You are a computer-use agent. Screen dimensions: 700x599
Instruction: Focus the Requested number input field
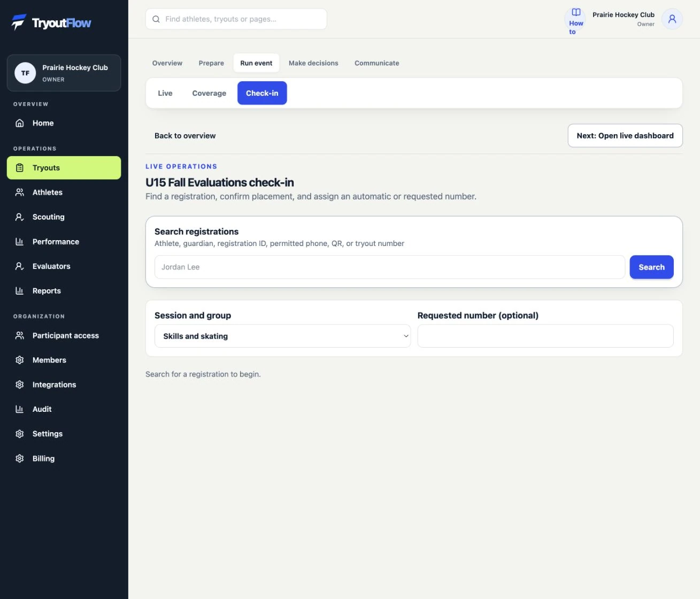point(545,336)
